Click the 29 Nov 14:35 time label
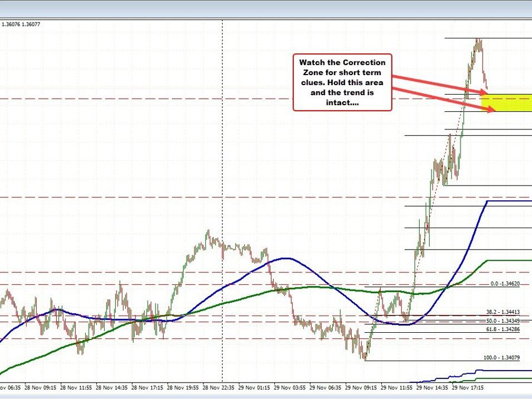Viewport: 532px width, 399px height. coord(432,388)
